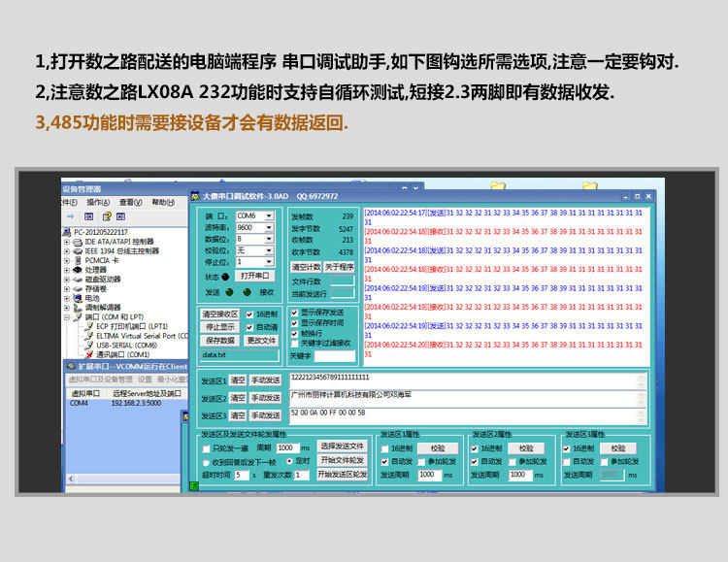The width and height of the screenshot is (728, 562).
Task: Uncheck 显示保存时间 option
Action: [x=294, y=323]
